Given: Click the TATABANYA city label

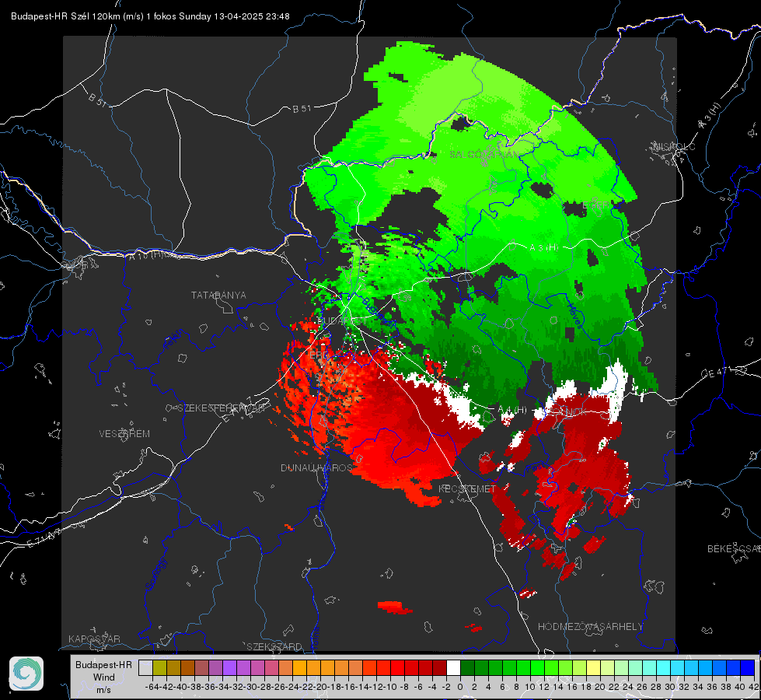Looking at the screenshot, I should (x=218, y=295).
